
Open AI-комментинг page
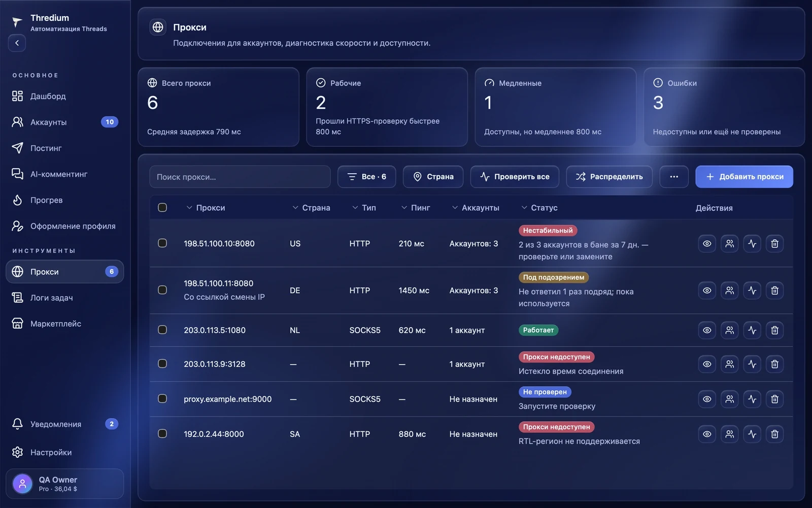65,174
